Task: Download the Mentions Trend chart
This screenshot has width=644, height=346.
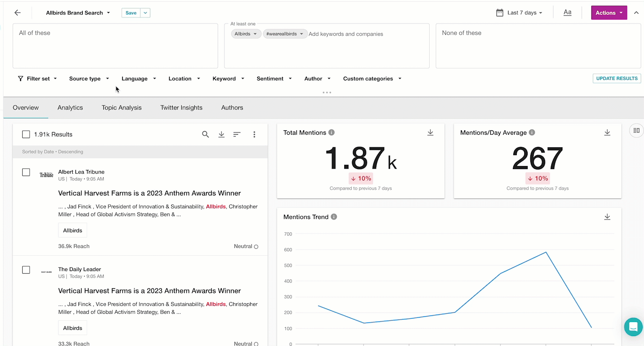Action: 607,217
